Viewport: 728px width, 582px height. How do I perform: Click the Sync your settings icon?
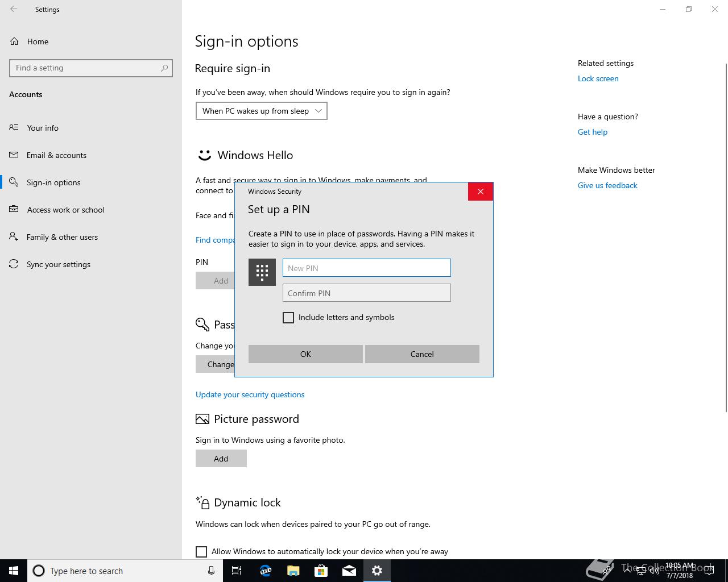(14, 264)
